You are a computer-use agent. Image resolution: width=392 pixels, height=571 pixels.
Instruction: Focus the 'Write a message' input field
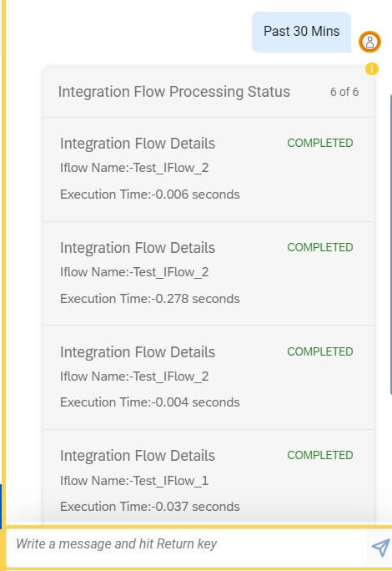pos(188,544)
